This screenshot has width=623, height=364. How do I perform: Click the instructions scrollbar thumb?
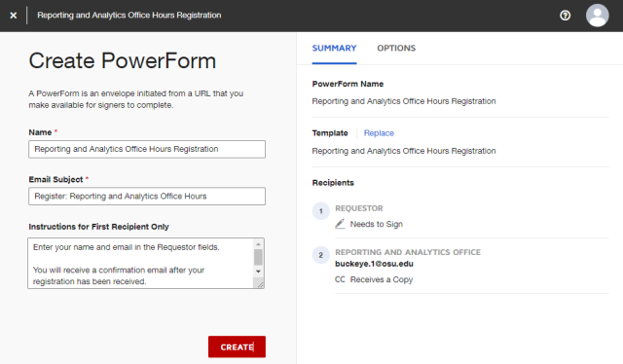[x=258, y=257]
